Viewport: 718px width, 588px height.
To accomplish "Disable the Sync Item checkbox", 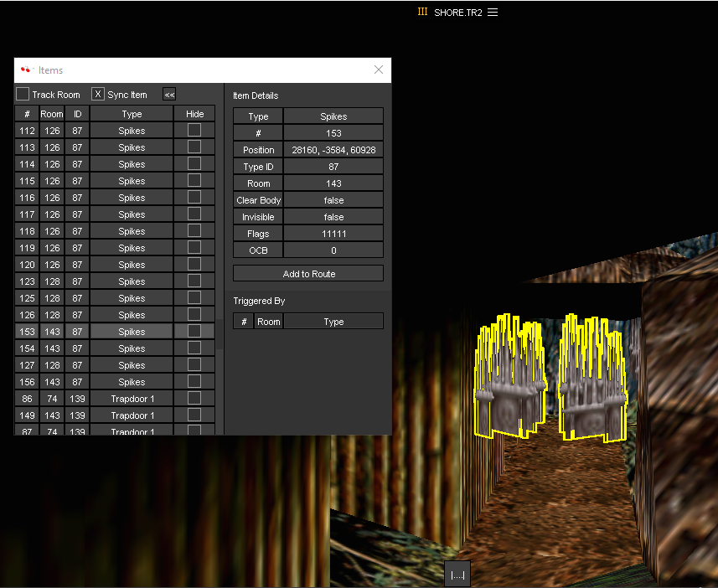I will pos(96,94).
